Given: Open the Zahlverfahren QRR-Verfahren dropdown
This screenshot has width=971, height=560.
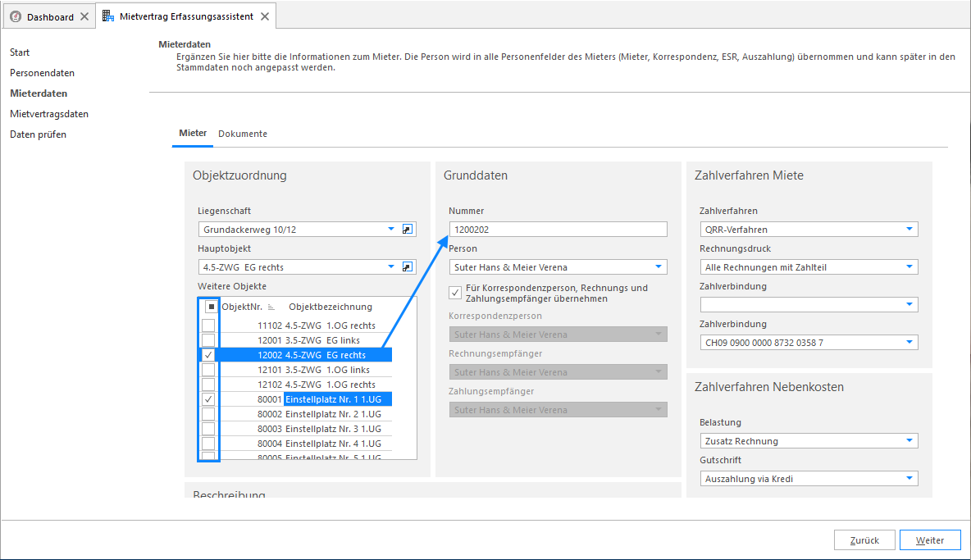Looking at the screenshot, I should (x=909, y=230).
